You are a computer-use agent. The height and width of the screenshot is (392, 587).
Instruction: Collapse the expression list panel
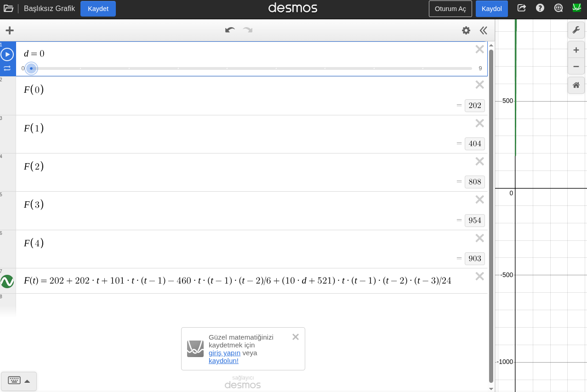point(483,30)
